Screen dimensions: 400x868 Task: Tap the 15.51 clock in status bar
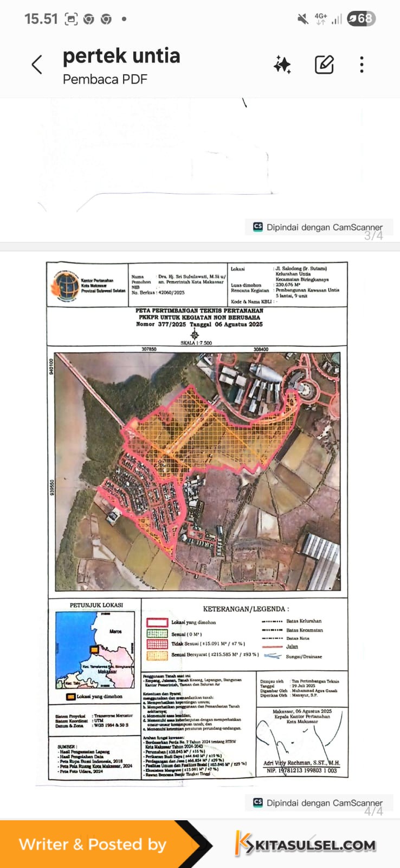(x=41, y=19)
